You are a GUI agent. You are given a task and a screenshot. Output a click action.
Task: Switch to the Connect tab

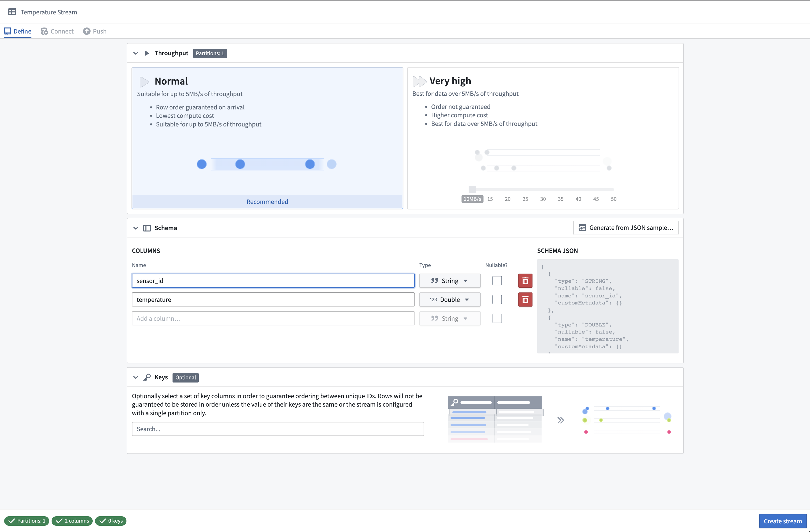57,31
